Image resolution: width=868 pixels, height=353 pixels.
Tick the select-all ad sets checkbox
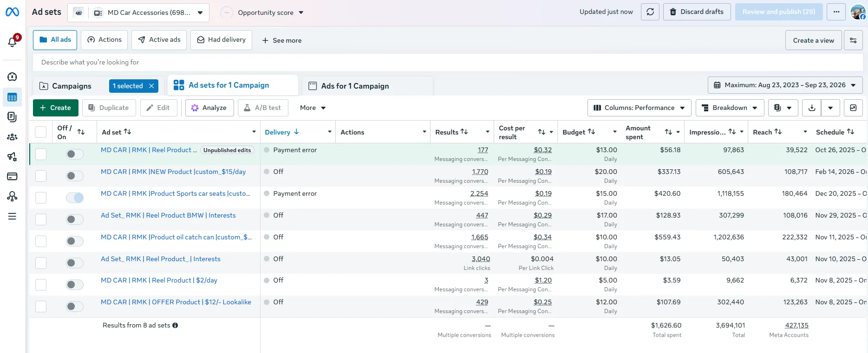pos(41,132)
